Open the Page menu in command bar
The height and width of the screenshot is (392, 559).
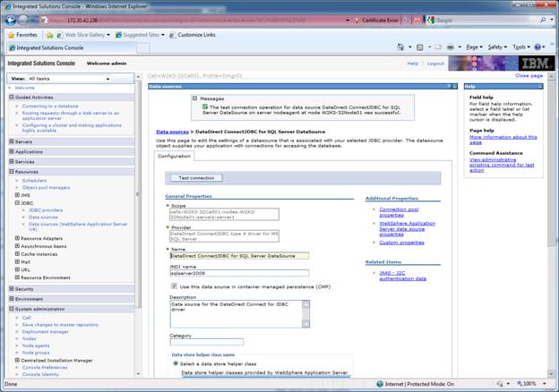pyautogui.click(x=475, y=47)
